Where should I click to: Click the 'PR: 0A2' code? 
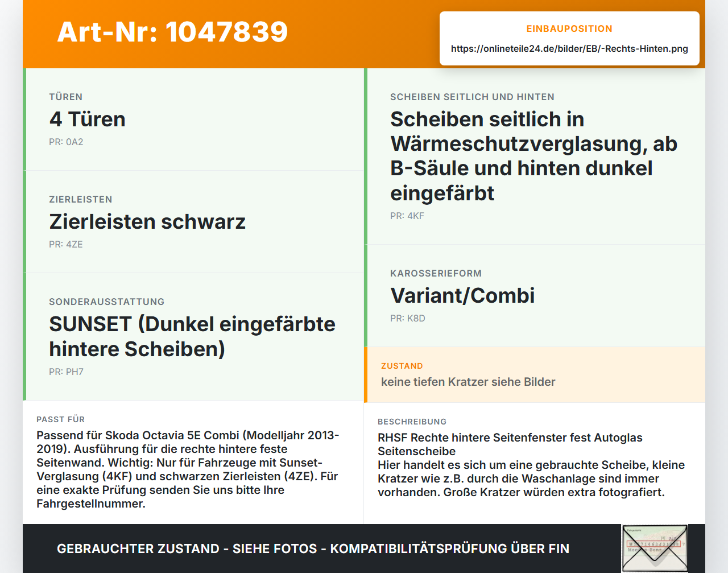(66, 142)
